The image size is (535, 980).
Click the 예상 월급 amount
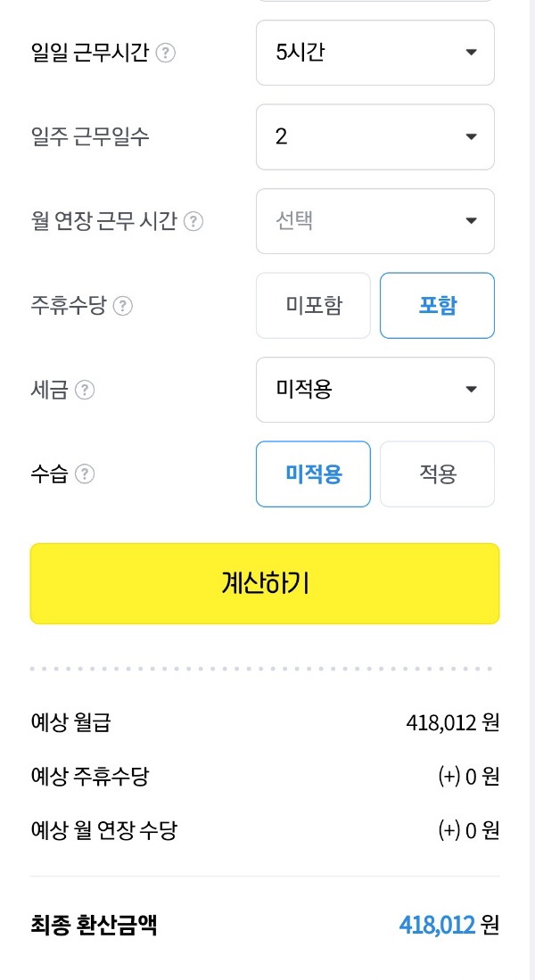pos(452,723)
